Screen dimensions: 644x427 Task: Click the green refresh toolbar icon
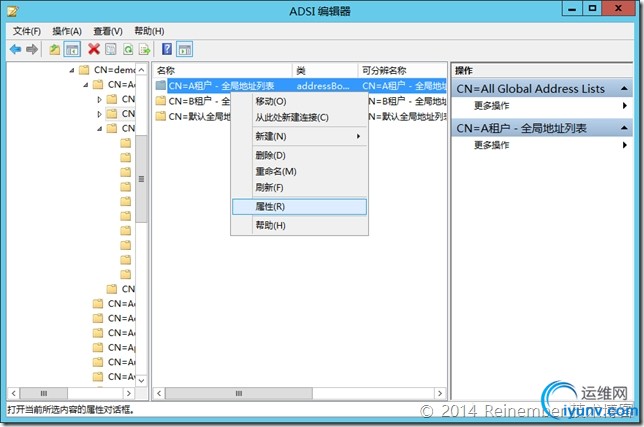click(x=128, y=50)
